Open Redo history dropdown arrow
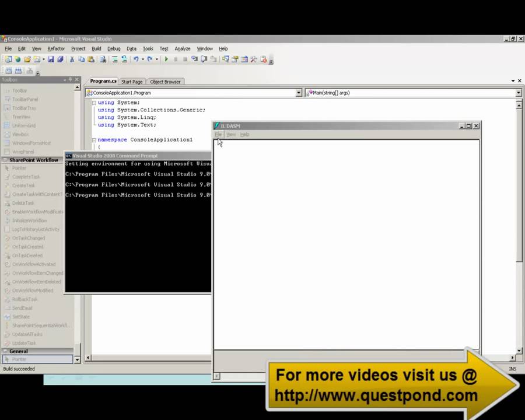Image resolution: width=525 pixels, height=420 pixels. coord(157,60)
